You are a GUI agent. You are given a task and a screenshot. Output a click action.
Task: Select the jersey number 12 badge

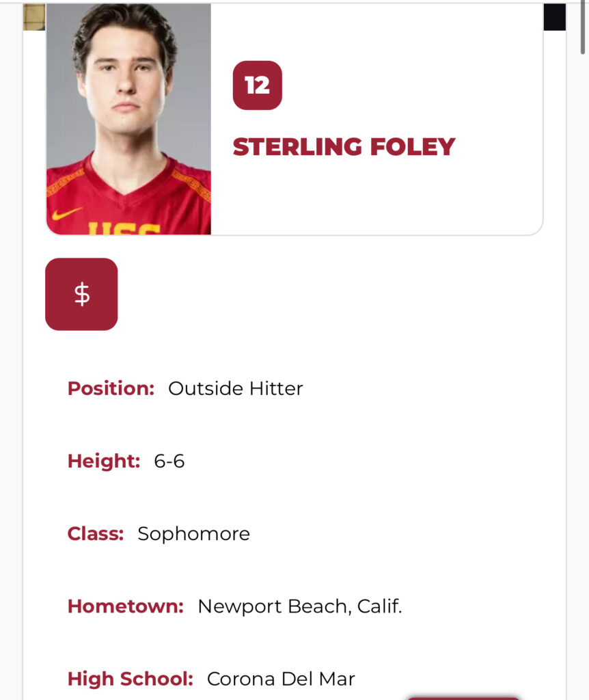[x=257, y=85]
